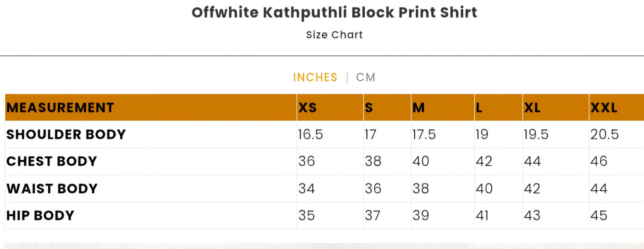This screenshot has width=644, height=249.
Task: Click the waist value 42 for XL
Action: [x=532, y=188]
